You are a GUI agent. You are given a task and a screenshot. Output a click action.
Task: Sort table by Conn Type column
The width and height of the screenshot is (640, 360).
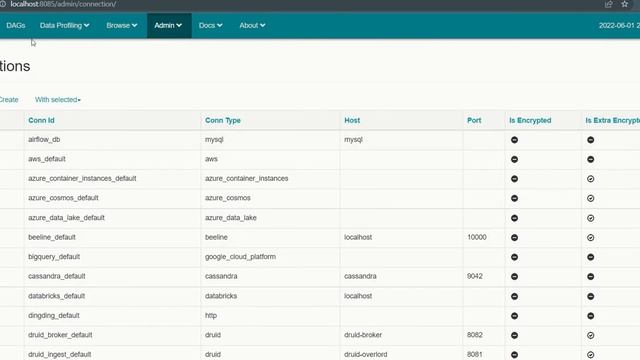[x=223, y=120]
